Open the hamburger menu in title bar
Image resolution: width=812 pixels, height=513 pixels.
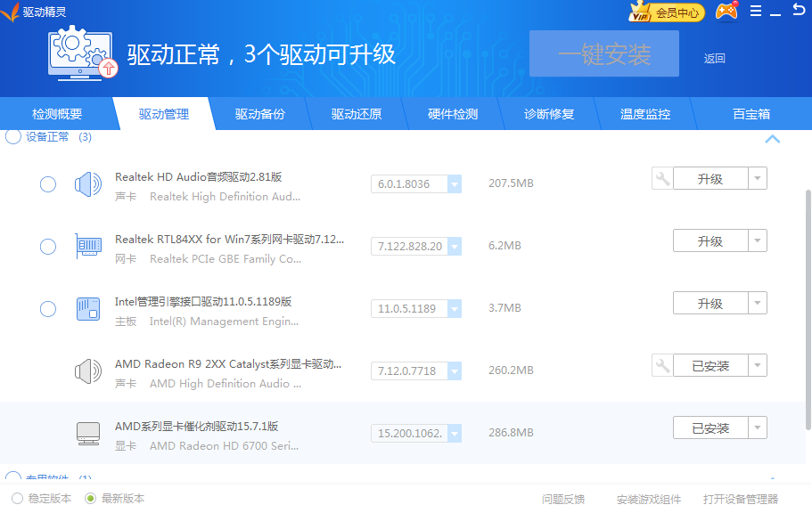pyautogui.click(x=756, y=12)
